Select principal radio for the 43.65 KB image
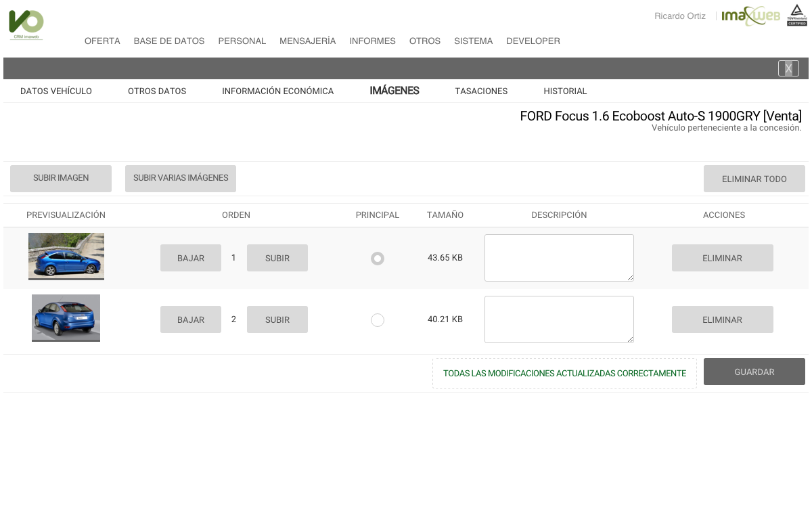The image size is (812, 532). click(x=378, y=259)
